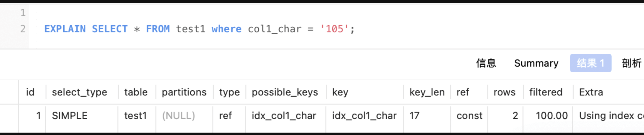The width and height of the screenshot is (644, 135).
Task: Click line number 2 in the editor gutter
Action: [x=23, y=29]
